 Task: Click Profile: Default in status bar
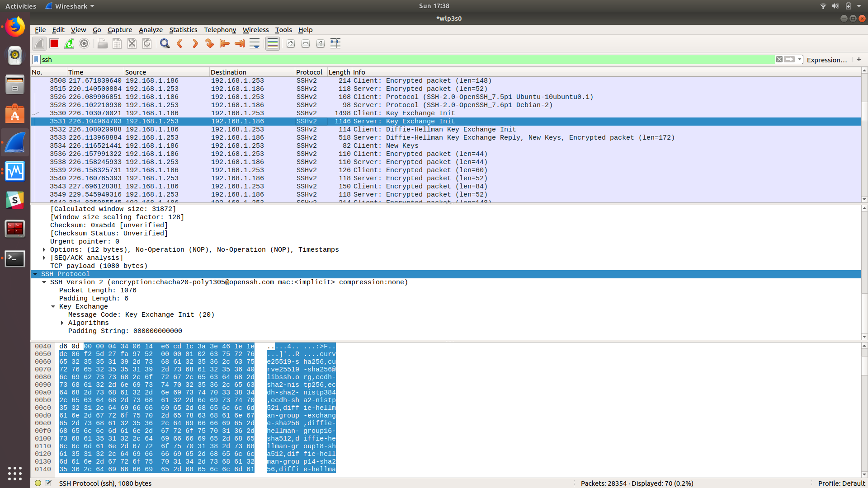click(x=841, y=483)
